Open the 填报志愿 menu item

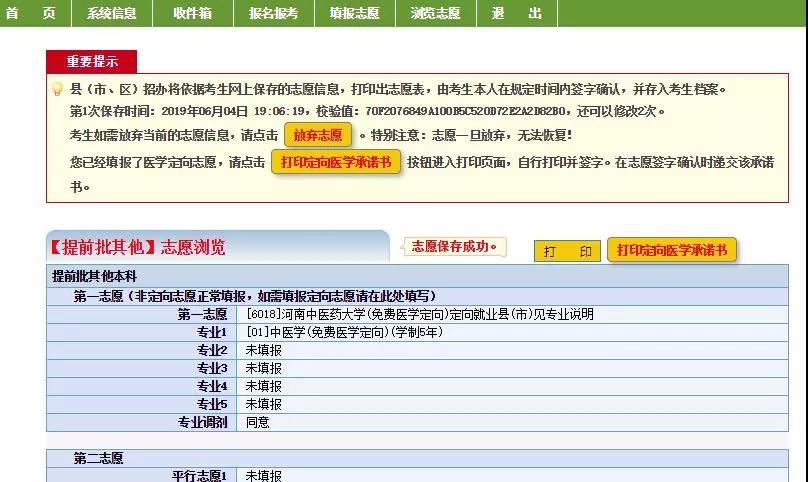(x=355, y=13)
